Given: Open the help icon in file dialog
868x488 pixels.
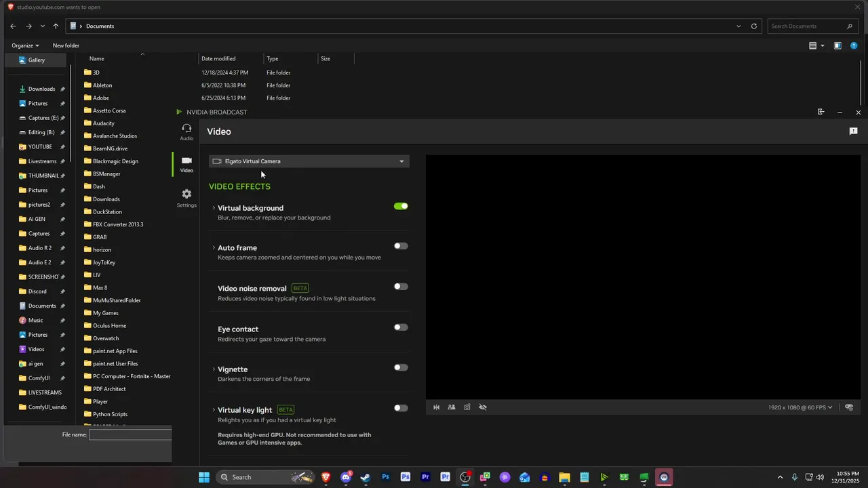Looking at the screenshot, I should (854, 45).
